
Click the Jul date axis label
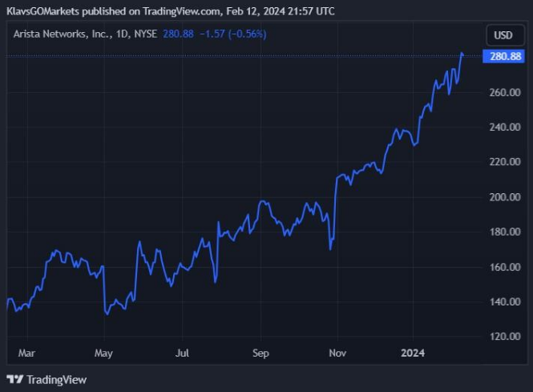[182, 354]
